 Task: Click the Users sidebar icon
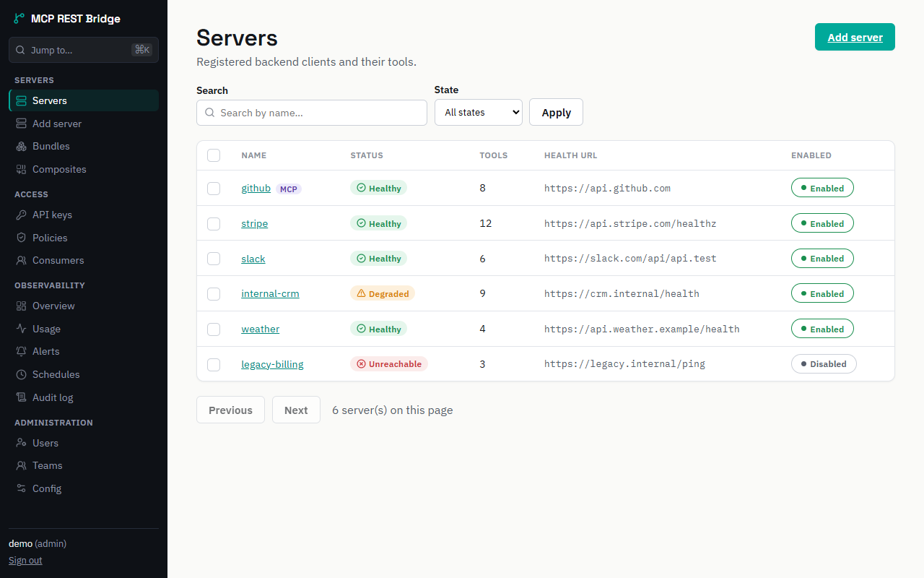[21, 443]
